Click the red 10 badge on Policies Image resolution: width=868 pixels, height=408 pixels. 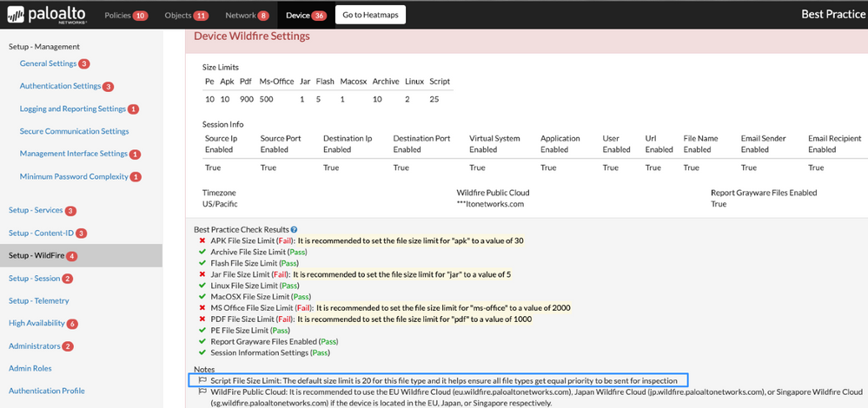pyautogui.click(x=140, y=16)
